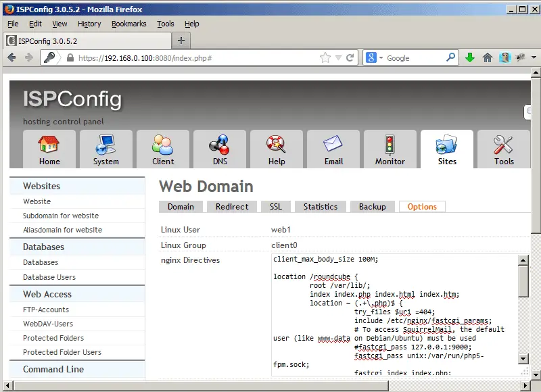Select the Options tab

click(x=422, y=207)
